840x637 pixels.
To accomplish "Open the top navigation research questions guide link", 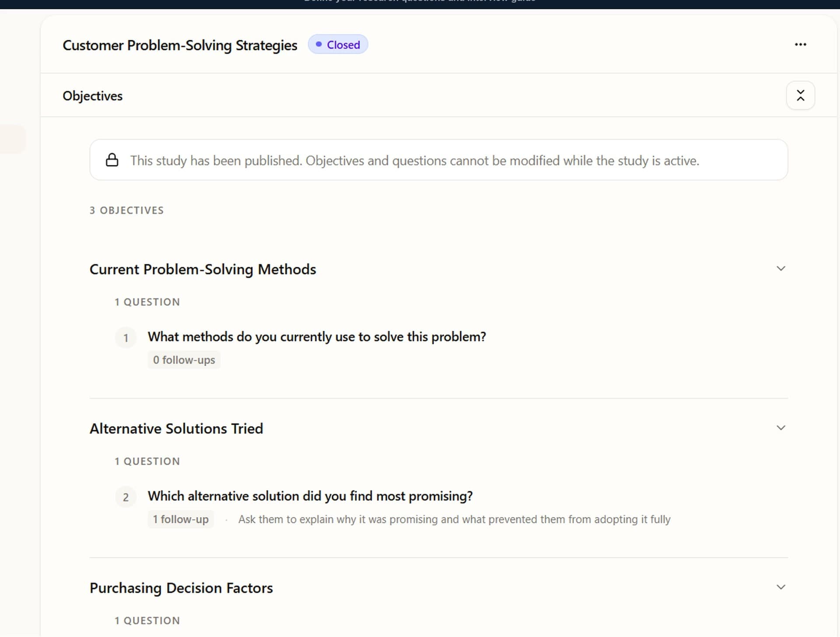I will (x=419, y=2).
